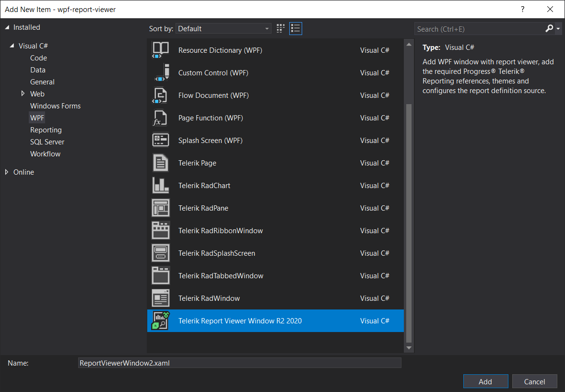Select the SQL Server category

click(47, 142)
